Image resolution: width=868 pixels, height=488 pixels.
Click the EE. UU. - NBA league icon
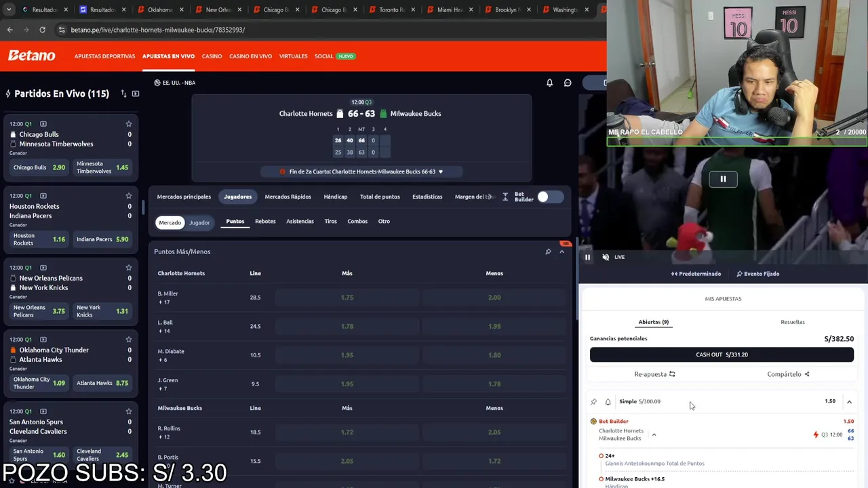[x=157, y=83]
